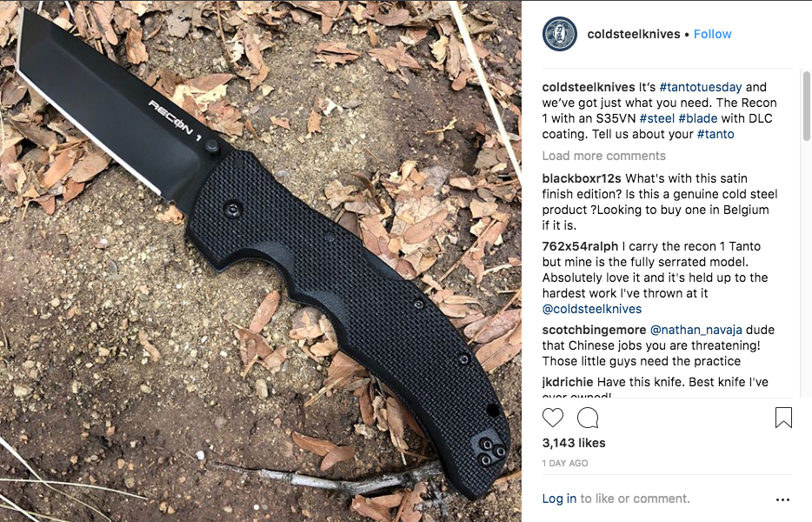Open the coldsteelknives username in the header
This screenshot has height=522, width=812.
point(633,34)
